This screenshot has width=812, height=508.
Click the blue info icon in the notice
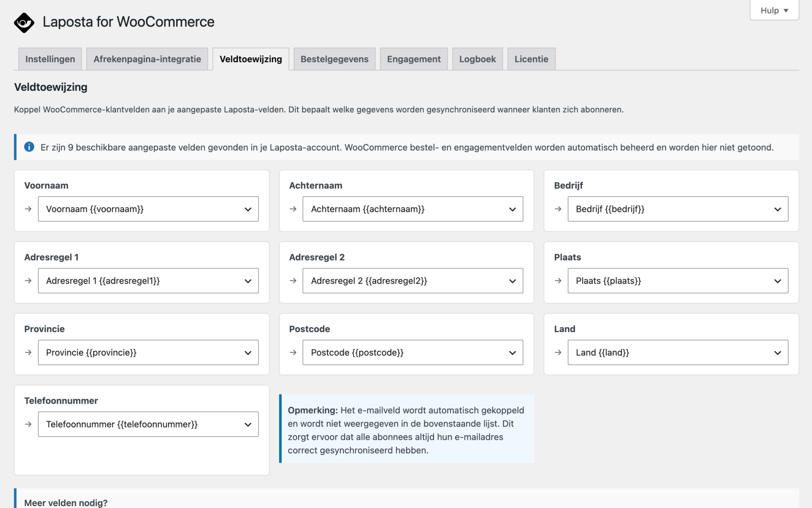tap(29, 147)
